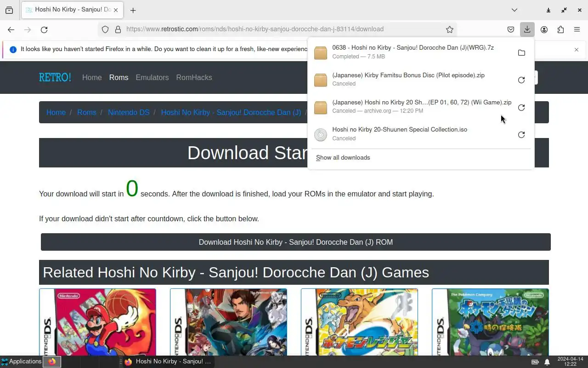The width and height of the screenshot is (588, 368).
Task: Click the Firefox launcher icon in taskbar
Action: click(x=52, y=362)
